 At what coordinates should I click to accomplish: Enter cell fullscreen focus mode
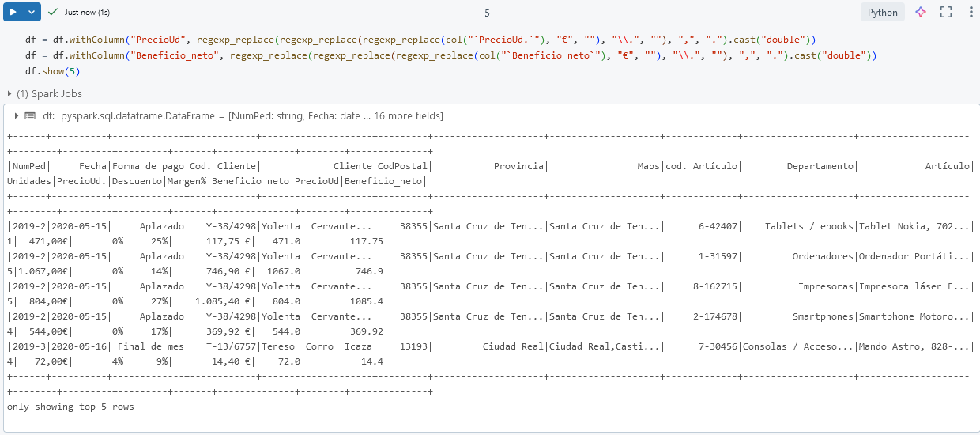[946, 13]
